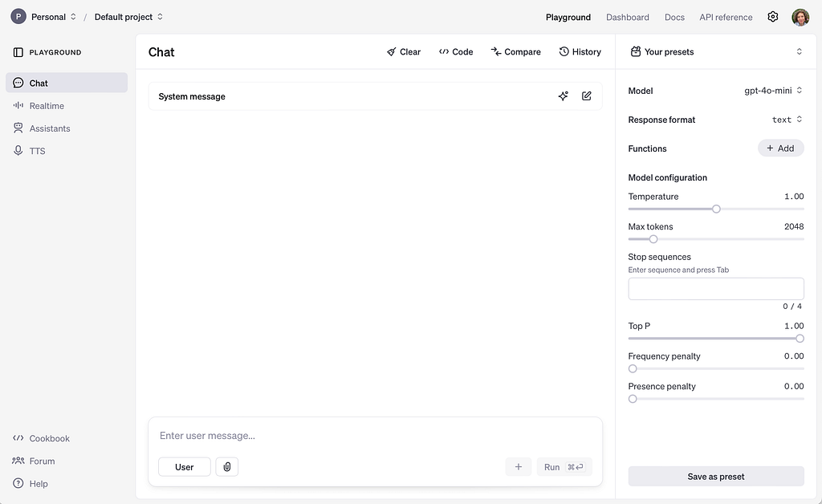The image size is (822, 504).
Task: Click the sidebar collapse icon beside PLAYGROUND
Action: (18, 52)
